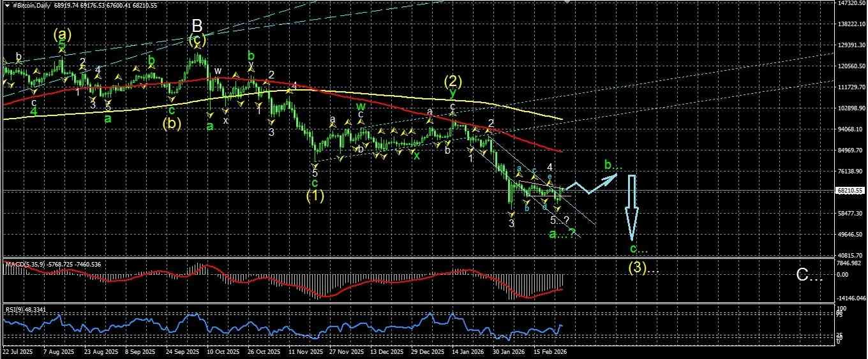This screenshot has width=868, height=359.
Task: Click the 11 Nov 2025 date label
Action: (x=304, y=351)
